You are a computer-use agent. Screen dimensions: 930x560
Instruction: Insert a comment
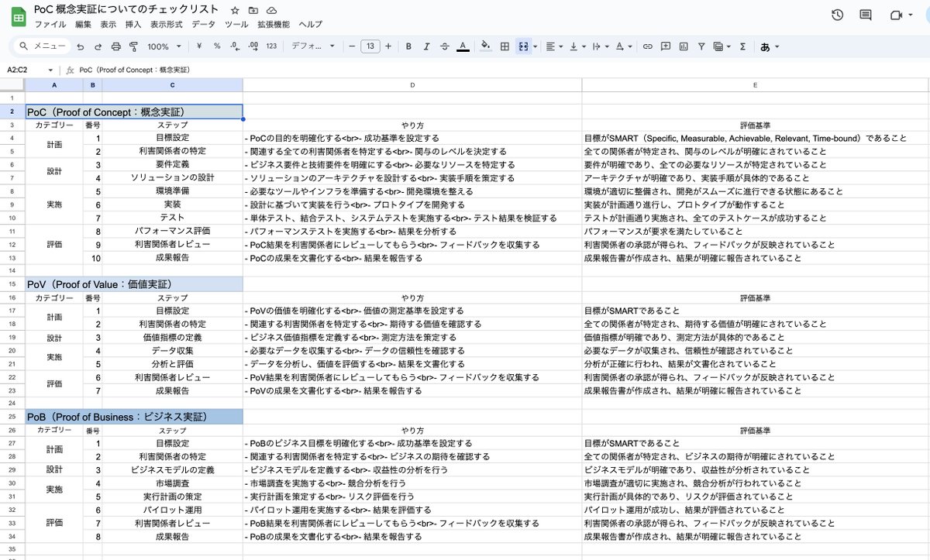coord(666,46)
